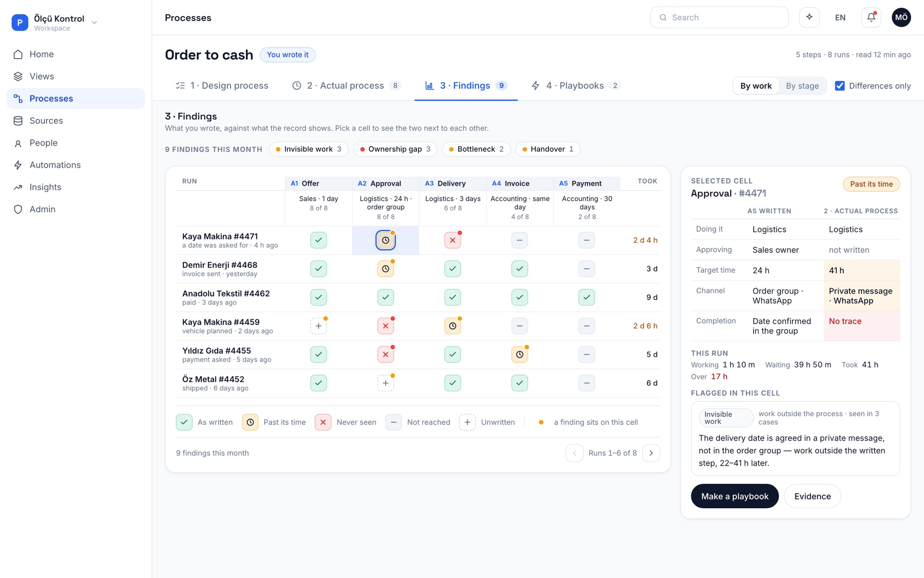Open 4 · Playbooks tab

coord(576,86)
